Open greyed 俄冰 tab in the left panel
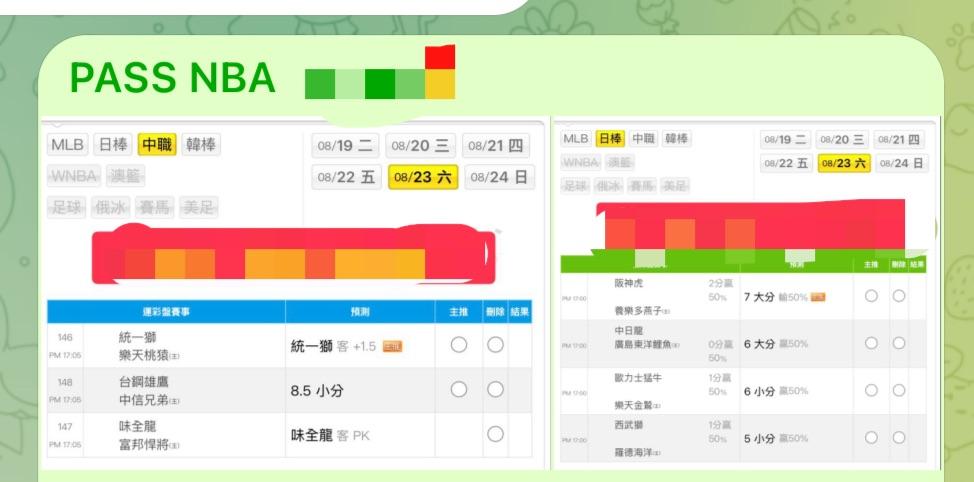The width and height of the screenshot is (974, 482). coord(111,207)
